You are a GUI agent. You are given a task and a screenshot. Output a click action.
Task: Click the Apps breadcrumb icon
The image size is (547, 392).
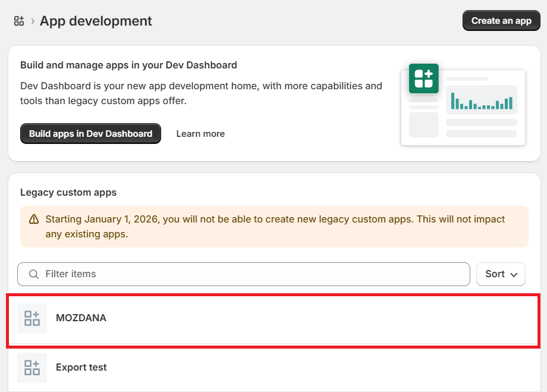[x=19, y=21]
